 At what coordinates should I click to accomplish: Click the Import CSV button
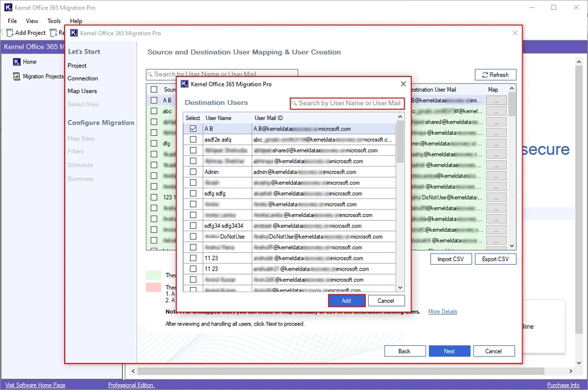451,259
